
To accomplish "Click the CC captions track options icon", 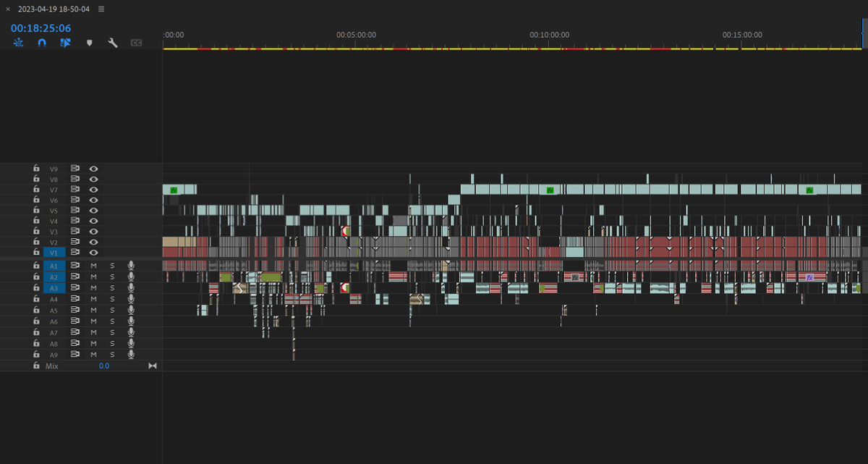I will [136, 43].
